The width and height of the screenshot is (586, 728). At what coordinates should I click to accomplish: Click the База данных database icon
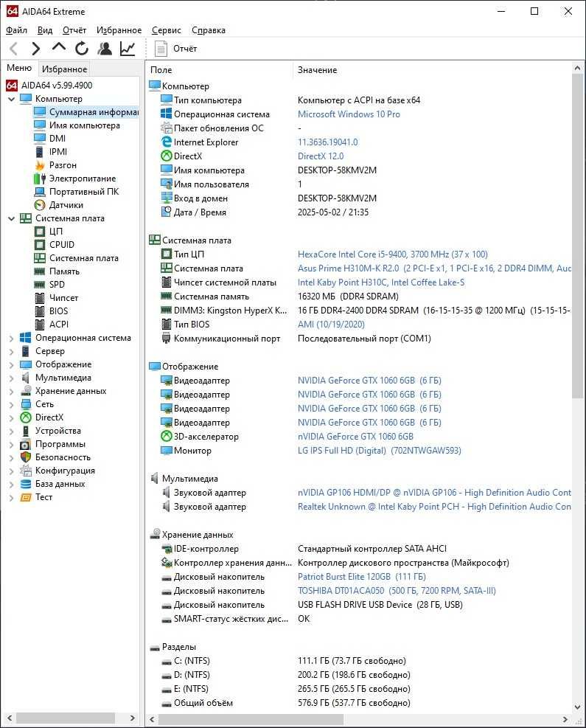pyautogui.click(x=26, y=484)
